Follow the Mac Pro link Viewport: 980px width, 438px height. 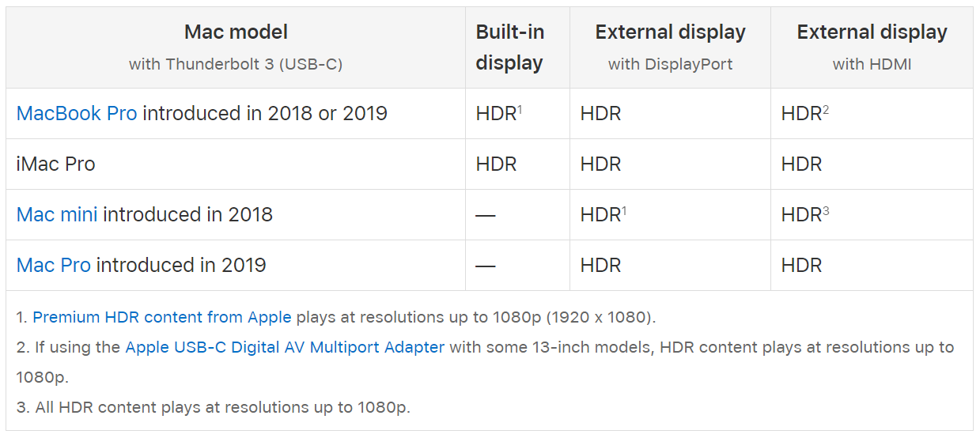(54, 265)
